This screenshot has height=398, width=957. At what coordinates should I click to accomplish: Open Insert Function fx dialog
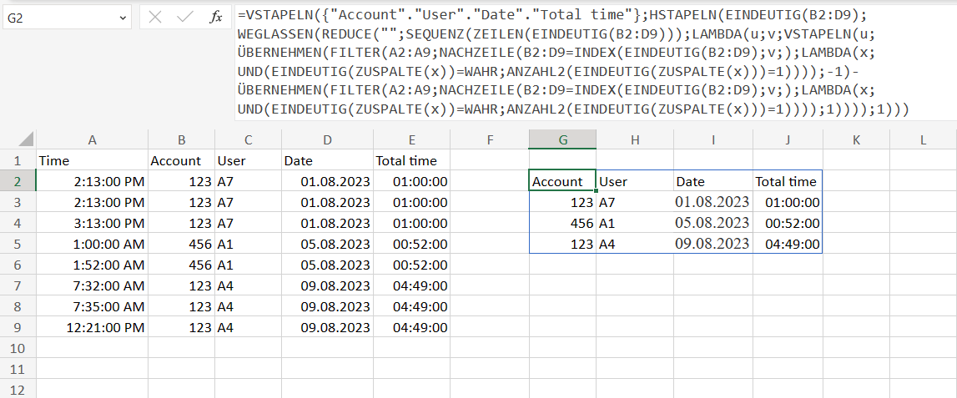point(215,18)
